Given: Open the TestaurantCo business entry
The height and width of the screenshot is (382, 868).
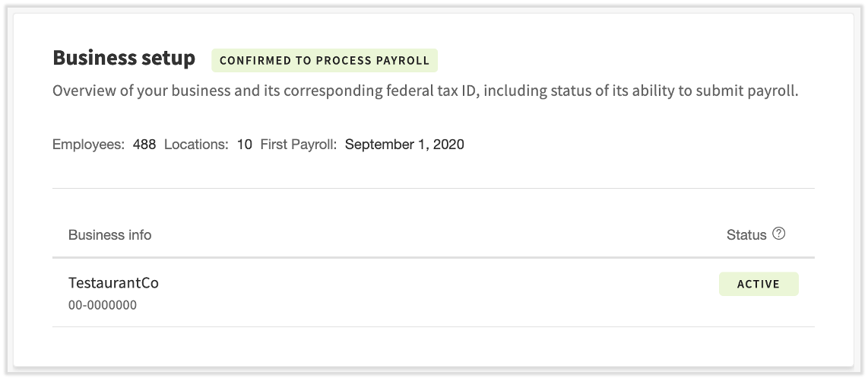Looking at the screenshot, I should tap(113, 283).
